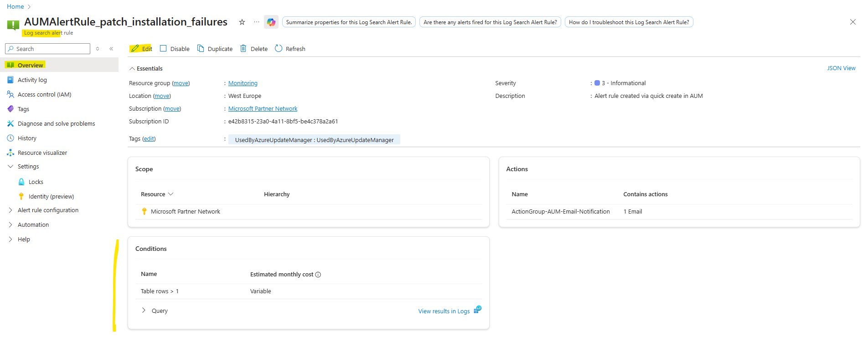868x357 pixels.
Task: Click move link next to Subscription
Action: pos(172,109)
